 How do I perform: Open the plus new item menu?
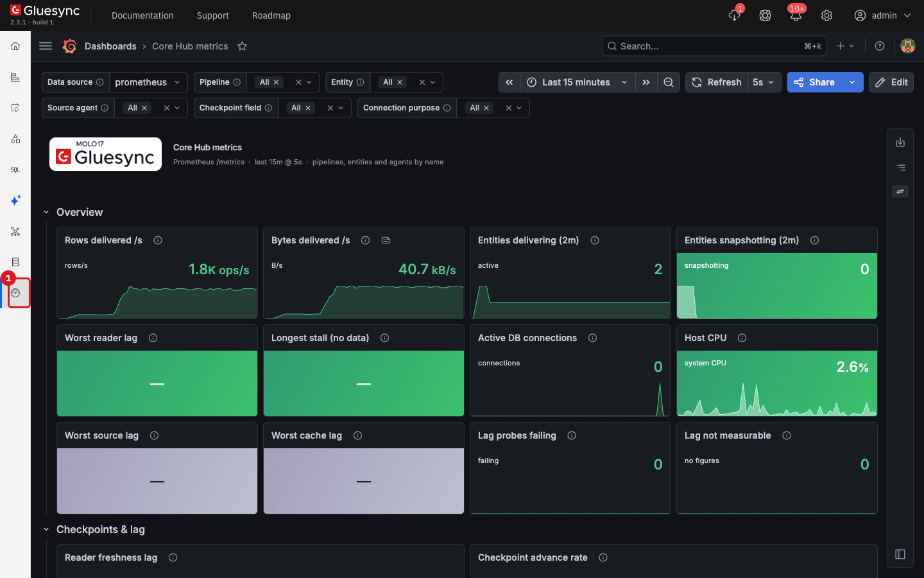[845, 46]
